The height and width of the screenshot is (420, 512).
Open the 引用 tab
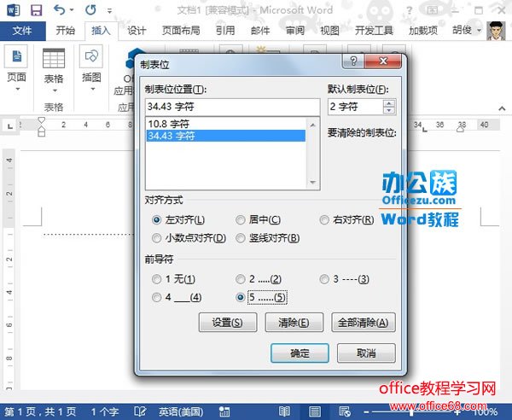click(x=225, y=31)
